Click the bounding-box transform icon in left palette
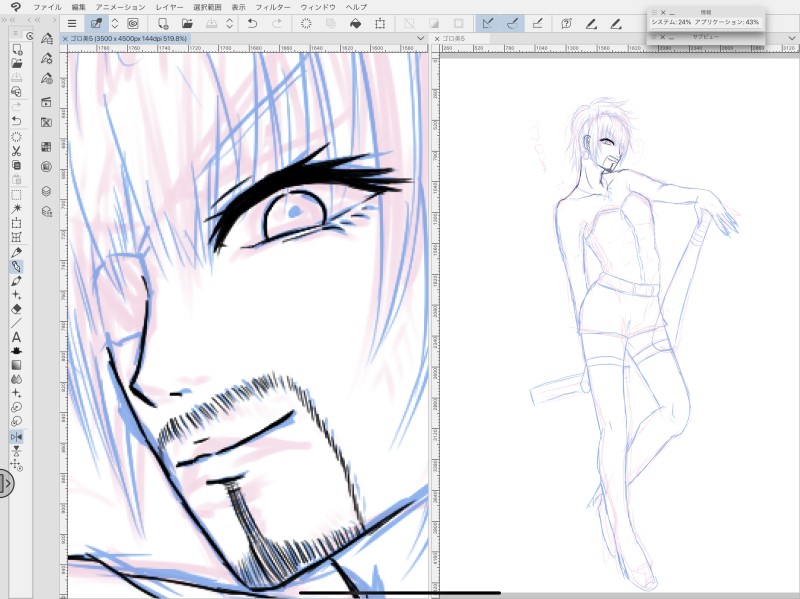Viewport: 800px width, 599px height. (x=16, y=223)
